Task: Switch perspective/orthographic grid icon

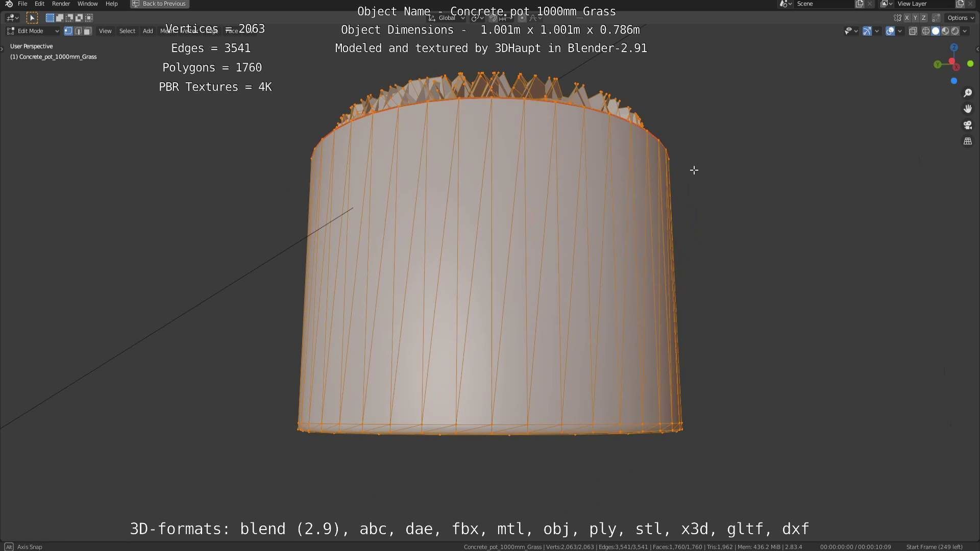Action: pos(967,141)
